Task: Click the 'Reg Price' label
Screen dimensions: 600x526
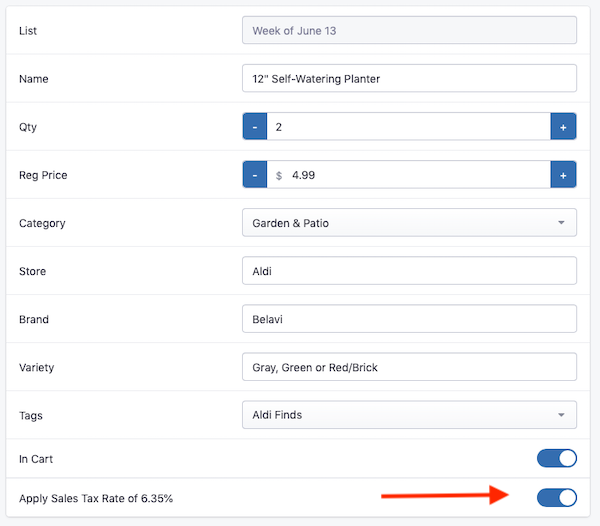Action: pyautogui.click(x=43, y=175)
